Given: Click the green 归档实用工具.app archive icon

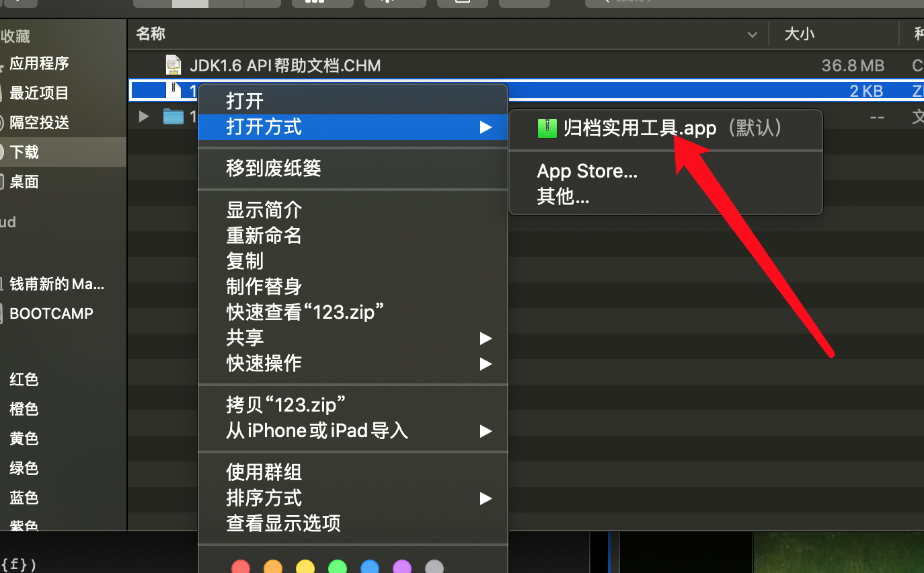Looking at the screenshot, I should 547,128.
